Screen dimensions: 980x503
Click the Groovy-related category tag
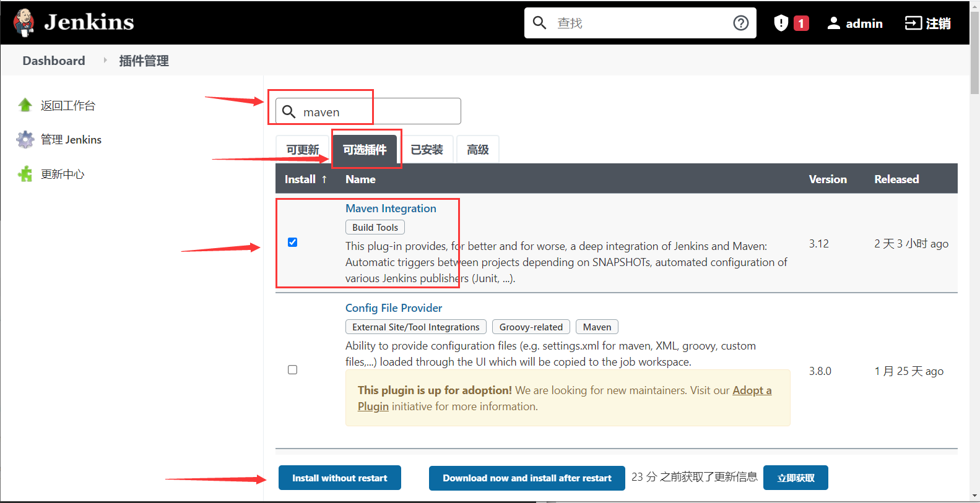pyautogui.click(x=531, y=327)
